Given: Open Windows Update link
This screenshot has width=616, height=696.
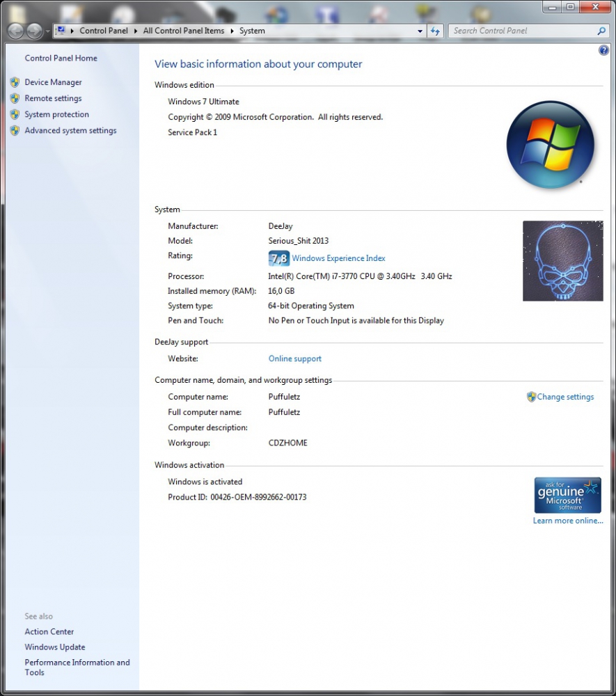Looking at the screenshot, I should click(x=55, y=647).
